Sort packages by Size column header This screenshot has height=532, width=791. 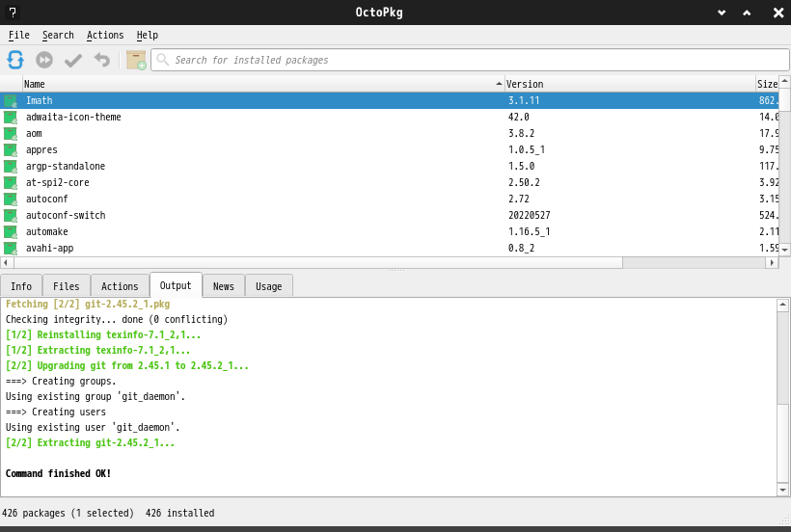(767, 84)
